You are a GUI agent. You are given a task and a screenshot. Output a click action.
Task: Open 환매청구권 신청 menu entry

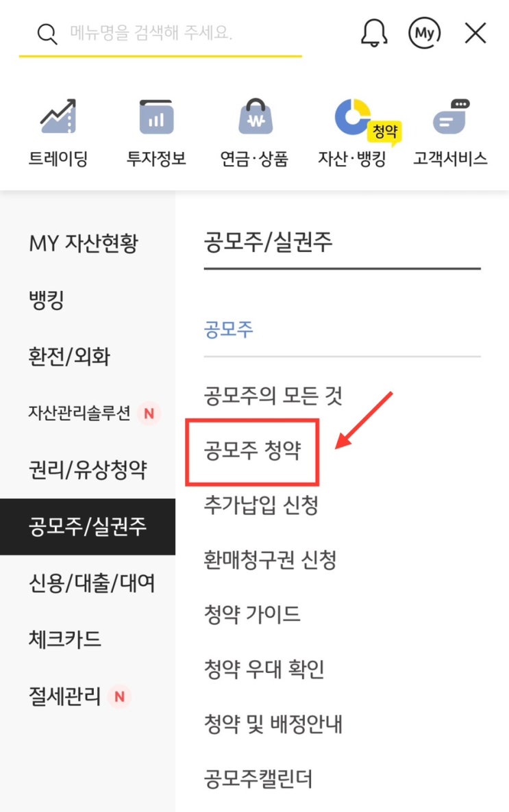[270, 559]
